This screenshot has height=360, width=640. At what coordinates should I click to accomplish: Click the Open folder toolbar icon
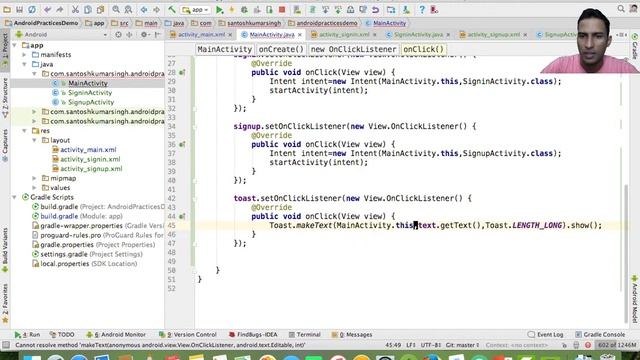pos(7,9)
